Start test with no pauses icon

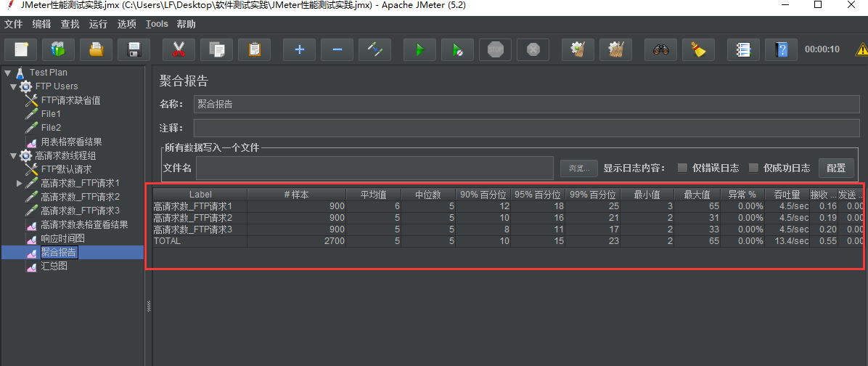[x=457, y=49]
